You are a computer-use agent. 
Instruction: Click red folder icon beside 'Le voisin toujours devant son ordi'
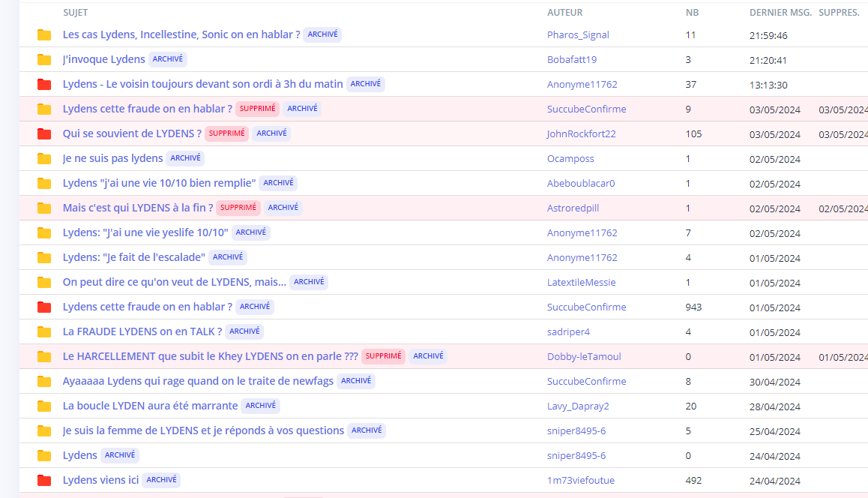[x=44, y=84]
